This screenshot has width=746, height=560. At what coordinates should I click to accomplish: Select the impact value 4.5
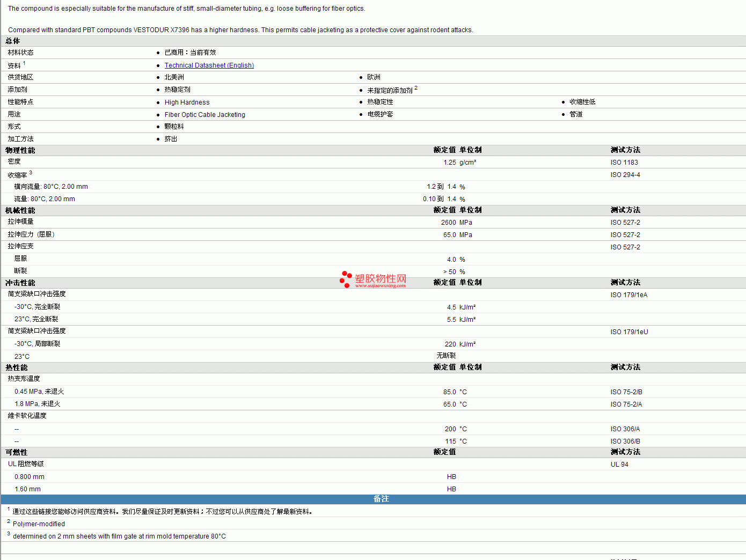[x=452, y=307]
